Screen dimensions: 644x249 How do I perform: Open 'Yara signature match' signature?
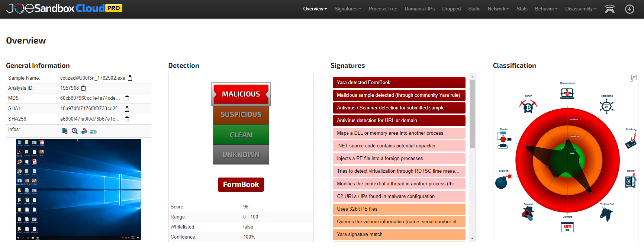point(399,234)
